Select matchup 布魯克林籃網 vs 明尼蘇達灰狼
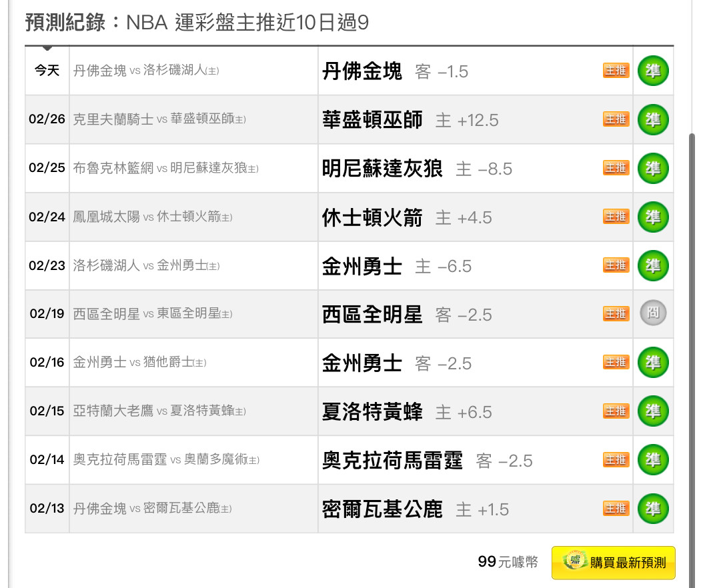This screenshot has height=588, width=701. click(x=165, y=168)
